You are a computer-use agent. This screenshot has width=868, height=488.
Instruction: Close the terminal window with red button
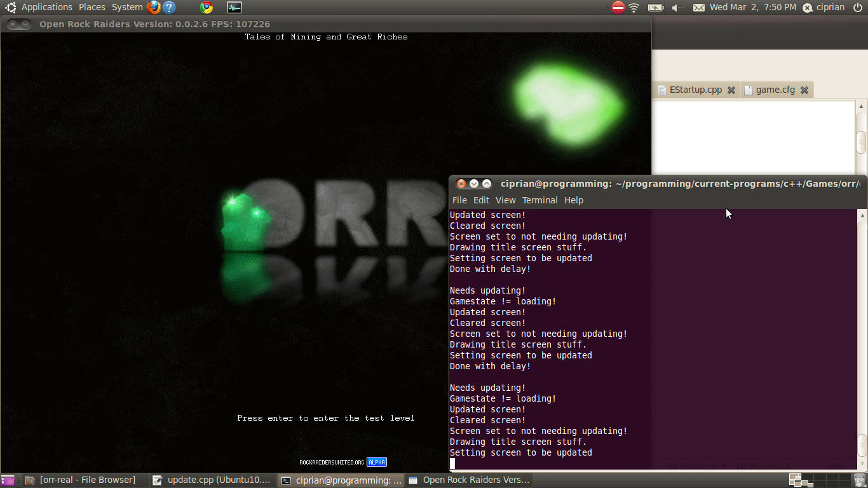tap(461, 184)
